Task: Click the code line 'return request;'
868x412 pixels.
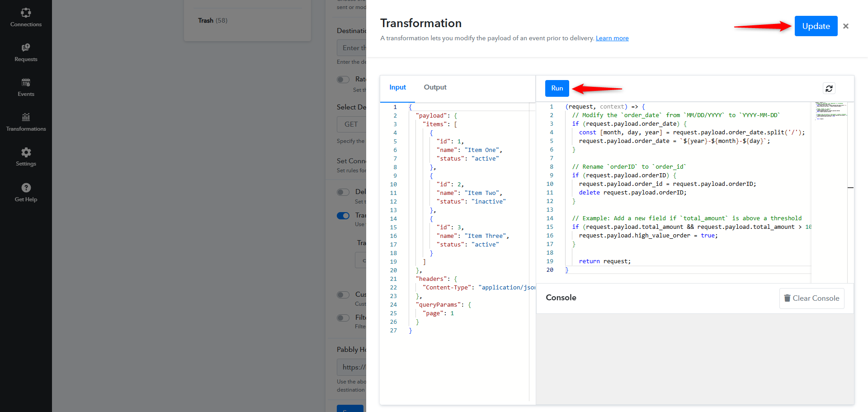Action: 604,261
